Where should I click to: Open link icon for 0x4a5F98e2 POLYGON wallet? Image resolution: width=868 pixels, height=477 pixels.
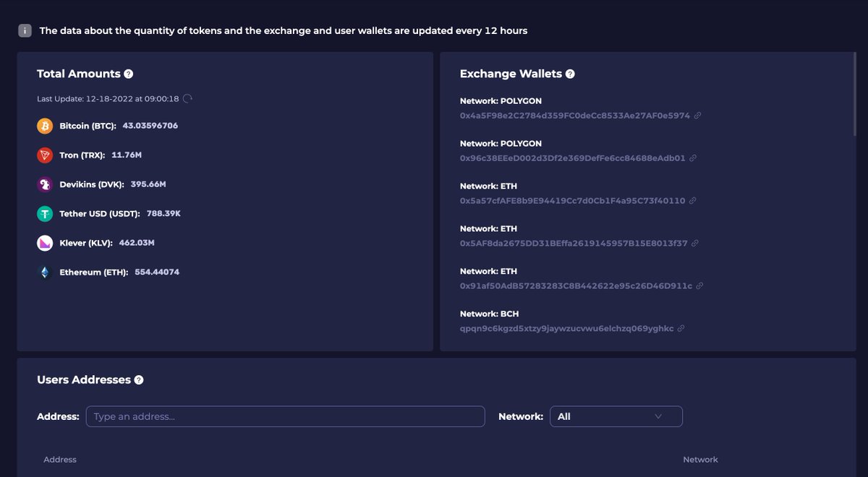[697, 116]
